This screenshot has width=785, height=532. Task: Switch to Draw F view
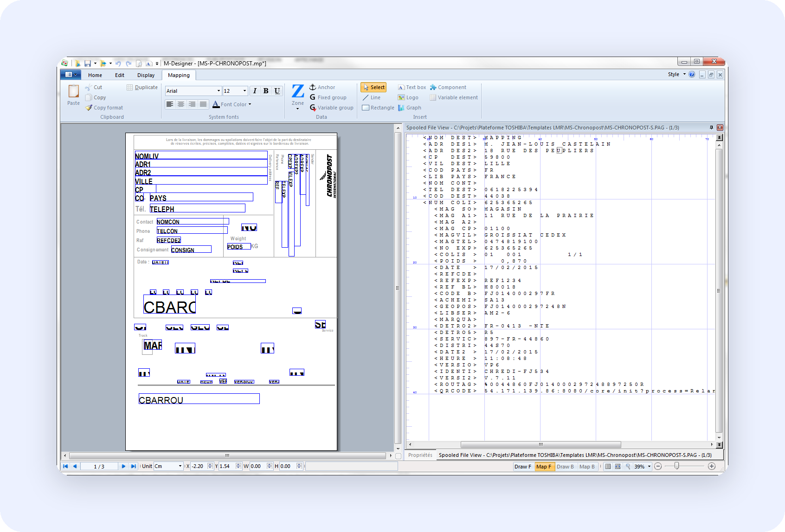point(523,467)
